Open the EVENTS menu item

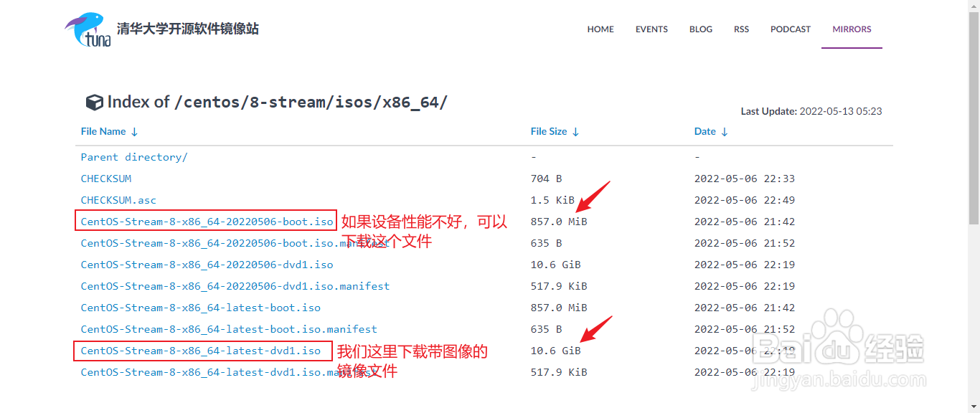click(651, 29)
